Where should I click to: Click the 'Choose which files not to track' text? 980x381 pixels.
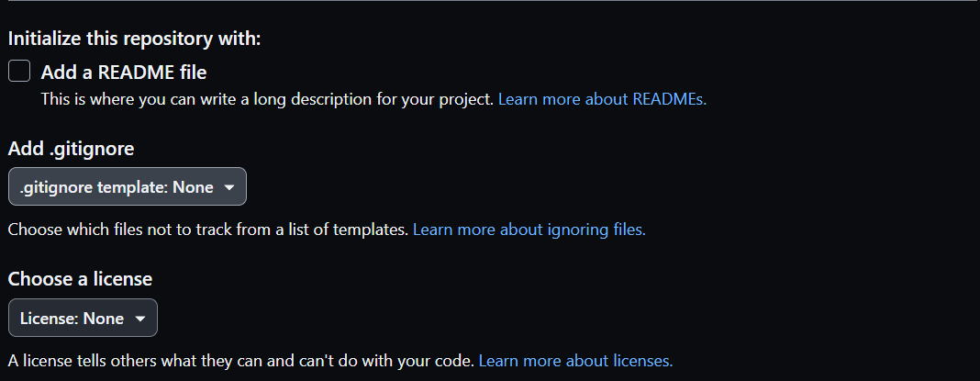coord(208,230)
